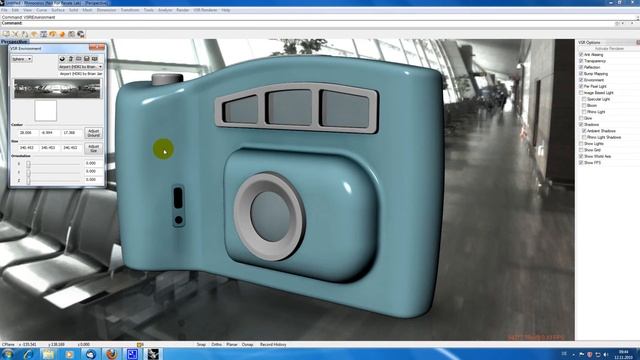
Task: Toggle Per Pixel Light checkbox
Action: coord(581,86)
